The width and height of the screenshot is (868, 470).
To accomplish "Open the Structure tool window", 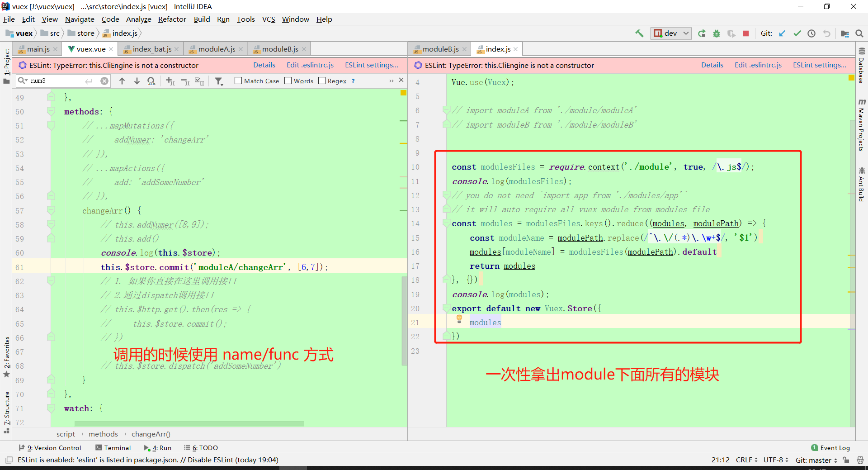I will click(6, 413).
